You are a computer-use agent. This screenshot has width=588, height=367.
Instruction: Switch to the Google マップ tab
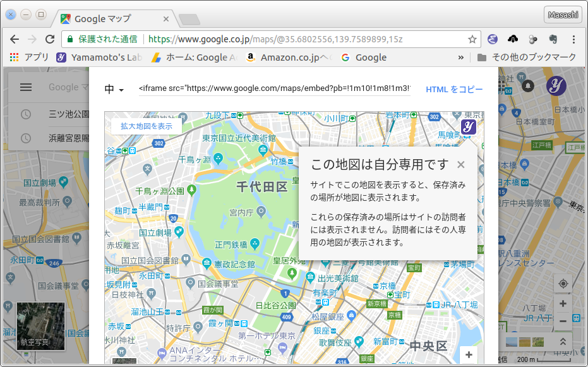click(113, 19)
